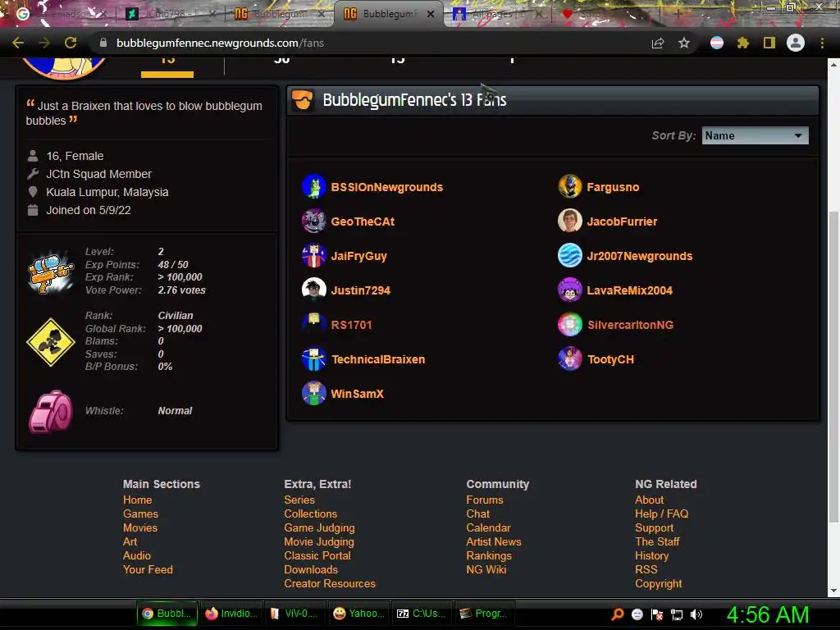Click Fargusno avatar icon

[x=570, y=187]
